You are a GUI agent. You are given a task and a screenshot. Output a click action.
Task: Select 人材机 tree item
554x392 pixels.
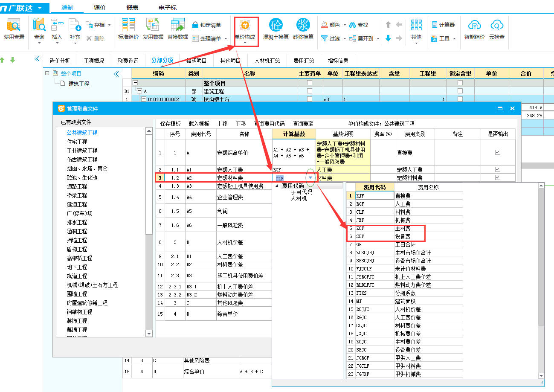(299, 198)
